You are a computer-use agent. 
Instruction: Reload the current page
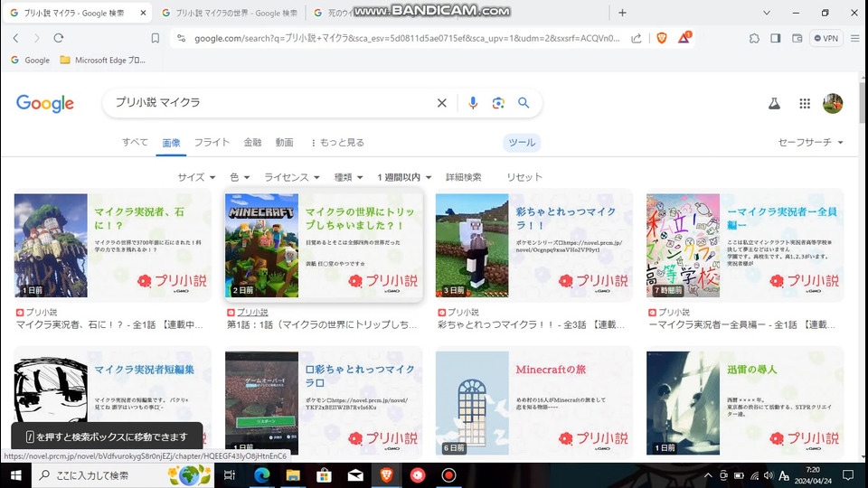[x=59, y=38]
